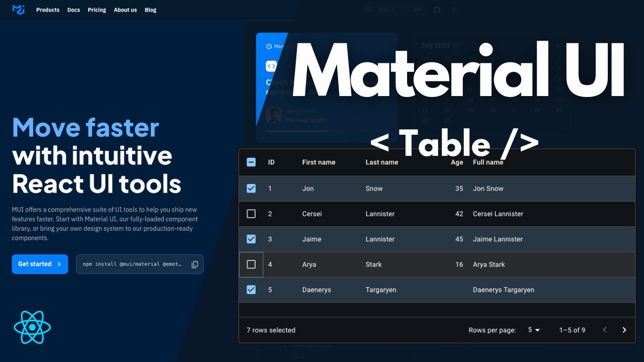Click the Full name cell Jaime Lannister

point(498,239)
